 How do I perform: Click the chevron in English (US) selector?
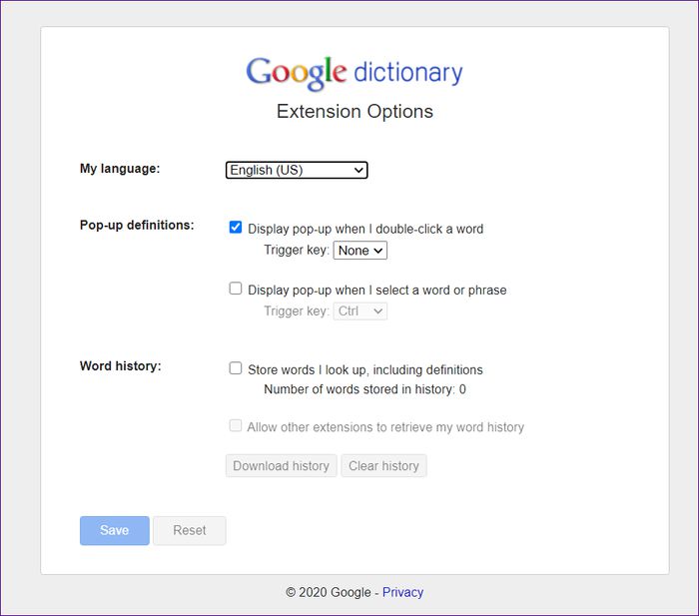coord(358,171)
